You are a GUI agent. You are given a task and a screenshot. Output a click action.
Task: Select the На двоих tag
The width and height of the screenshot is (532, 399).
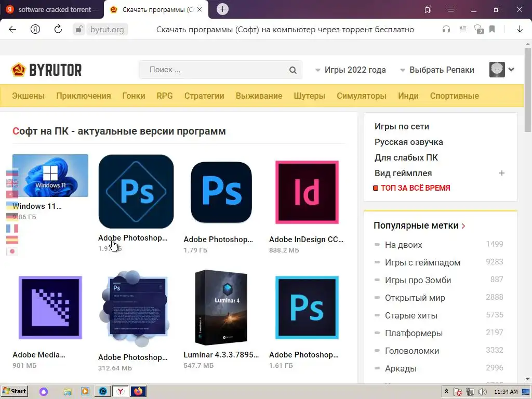[x=403, y=245]
